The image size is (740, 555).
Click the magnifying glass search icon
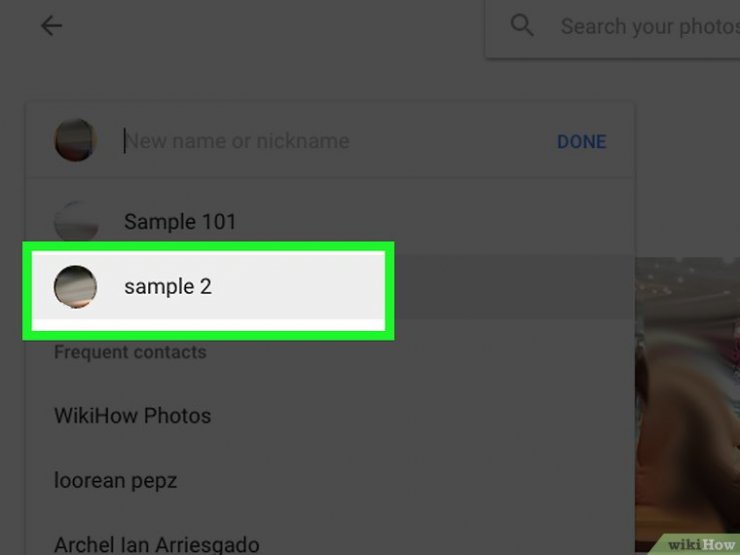[x=522, y=25]
